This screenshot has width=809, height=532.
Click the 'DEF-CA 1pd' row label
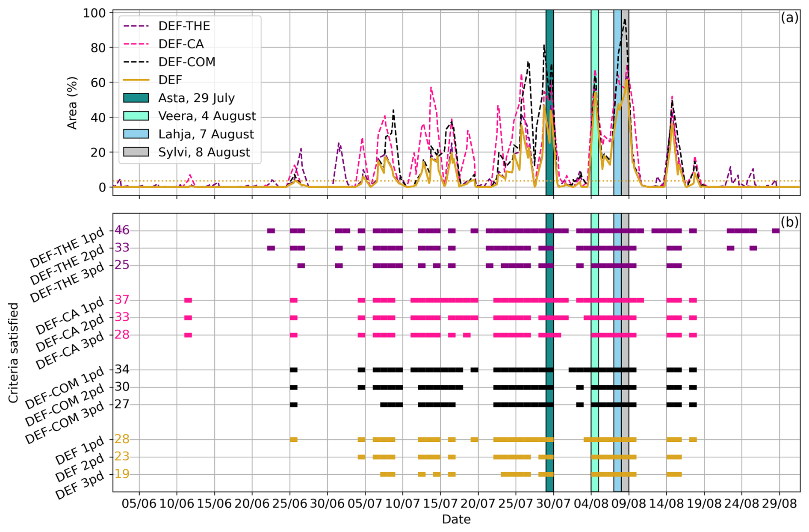70,315
